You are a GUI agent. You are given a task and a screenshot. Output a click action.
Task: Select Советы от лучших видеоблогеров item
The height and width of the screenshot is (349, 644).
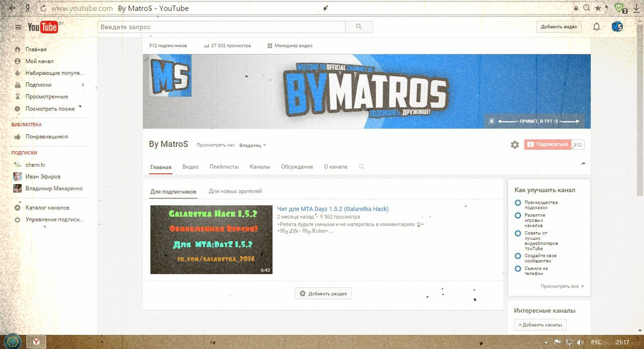[518, 233]
